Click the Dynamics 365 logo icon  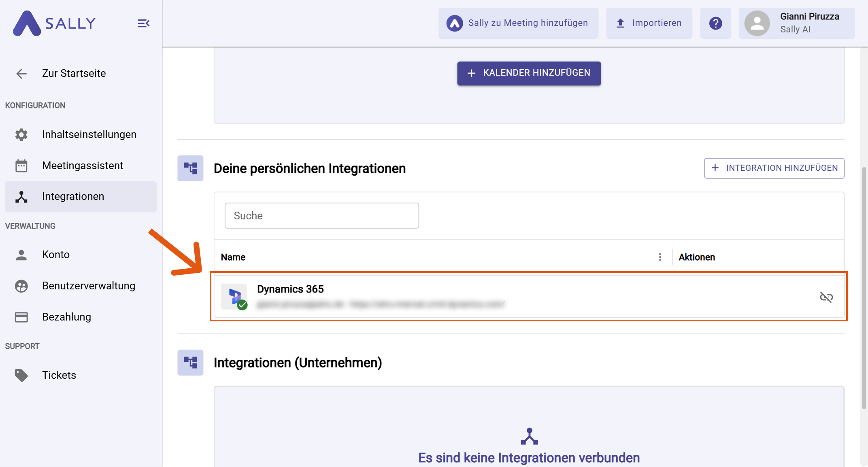pyautogui.click(x=234, y=297)
